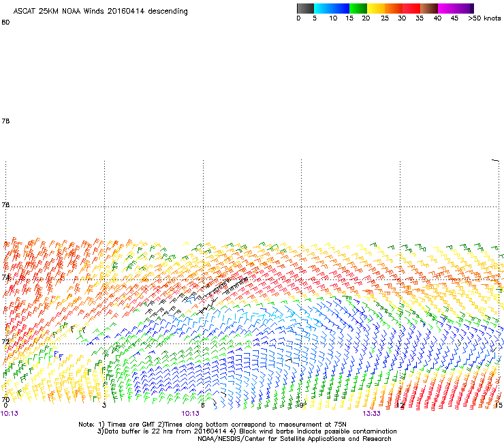504x443 pixels.
Task: Click the longitude 6 axis label
Action: [203, 405]
